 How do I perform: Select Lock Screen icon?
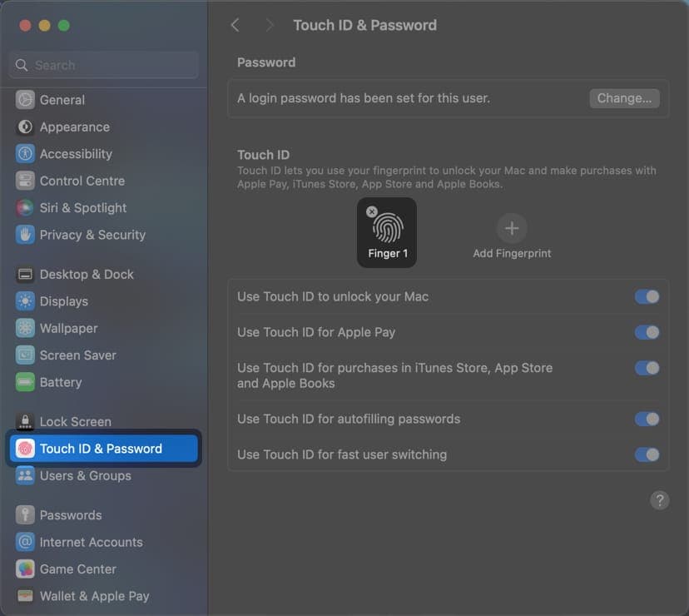point(25,422)
